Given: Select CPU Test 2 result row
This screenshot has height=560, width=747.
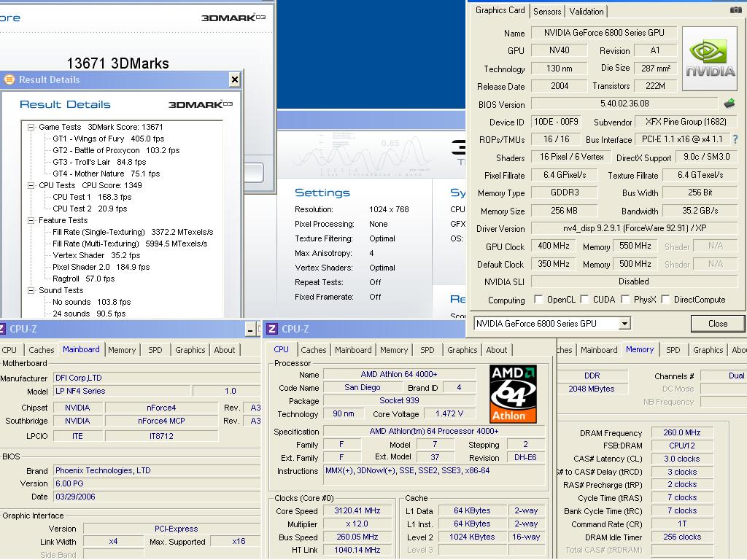Looking at the screenshot, I should pos(90,209).
